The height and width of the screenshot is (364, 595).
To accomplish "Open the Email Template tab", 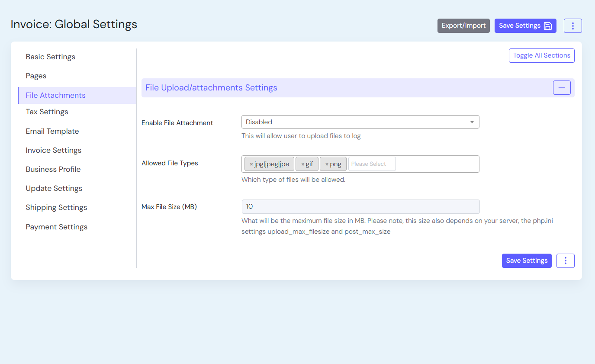I will pyautogui.click(x=52, y=131).
